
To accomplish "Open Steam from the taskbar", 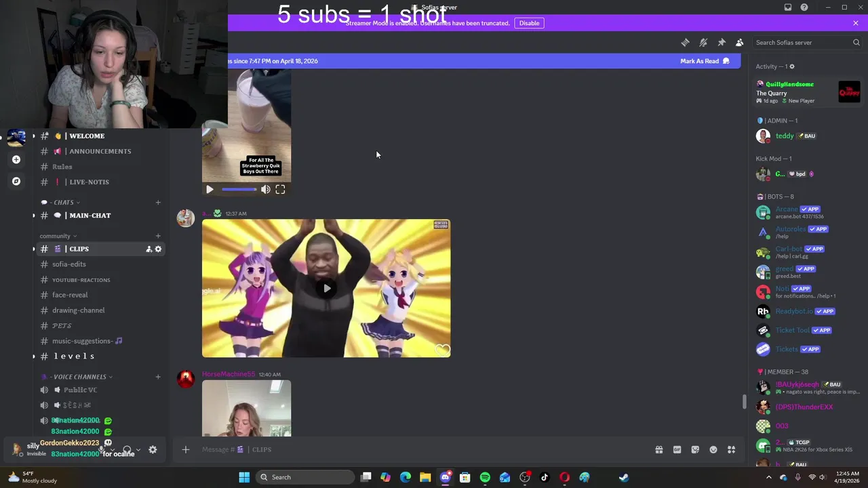I will [x=623, y=477].
